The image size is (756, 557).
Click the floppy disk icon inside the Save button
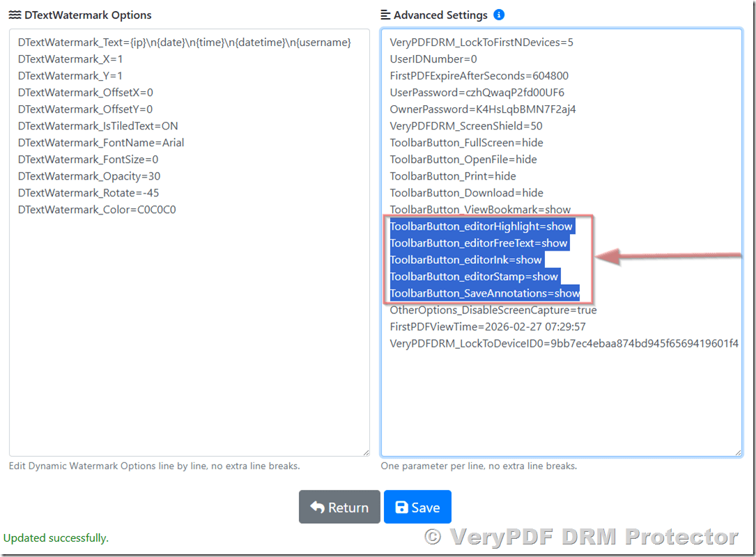(401, 507)
